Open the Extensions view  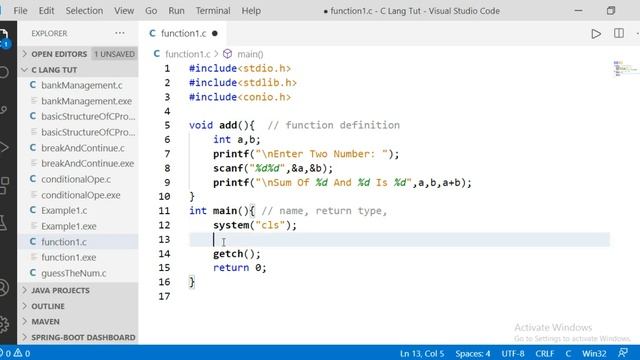pyautogui.click(x=4, y=185)
